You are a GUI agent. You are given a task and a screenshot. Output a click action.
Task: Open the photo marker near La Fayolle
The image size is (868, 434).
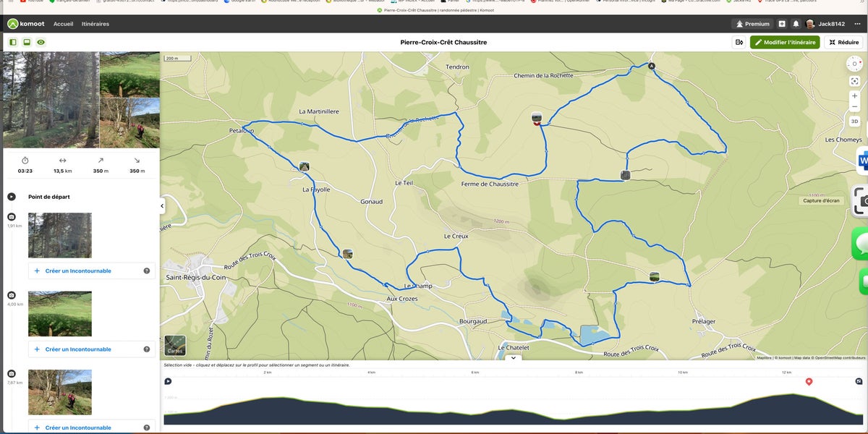[x=305, y=166]
